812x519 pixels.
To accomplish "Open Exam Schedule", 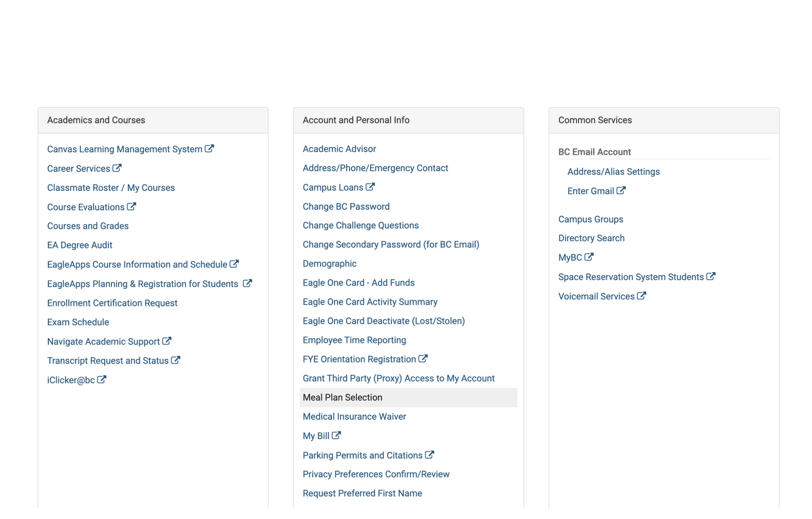I will click(78, 322).
